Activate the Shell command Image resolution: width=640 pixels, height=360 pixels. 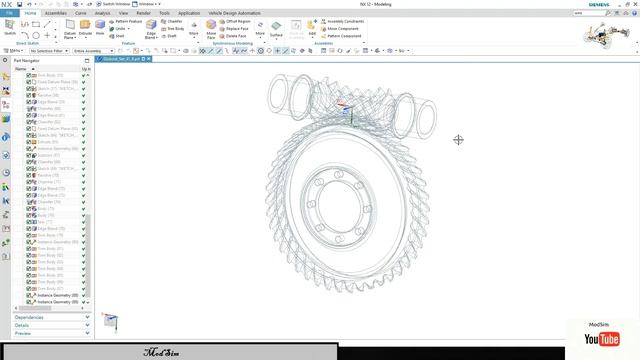click(117, 36)
